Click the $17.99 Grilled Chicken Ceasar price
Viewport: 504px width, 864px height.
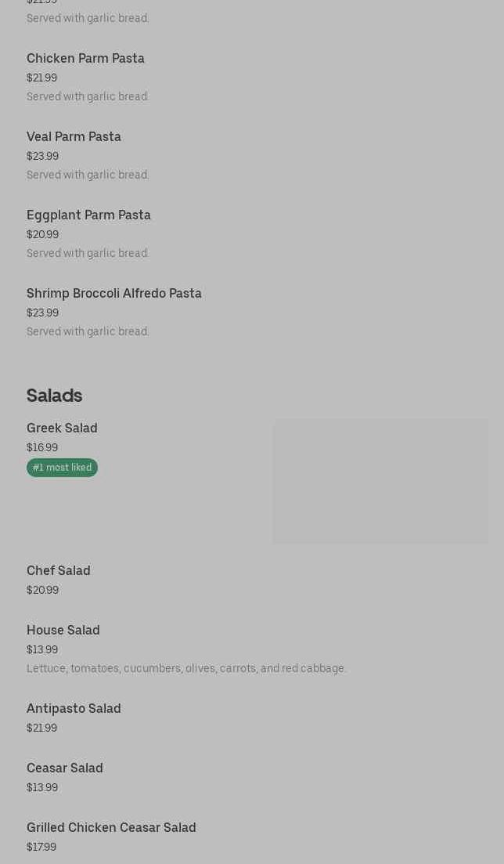[x=41, y=847]
